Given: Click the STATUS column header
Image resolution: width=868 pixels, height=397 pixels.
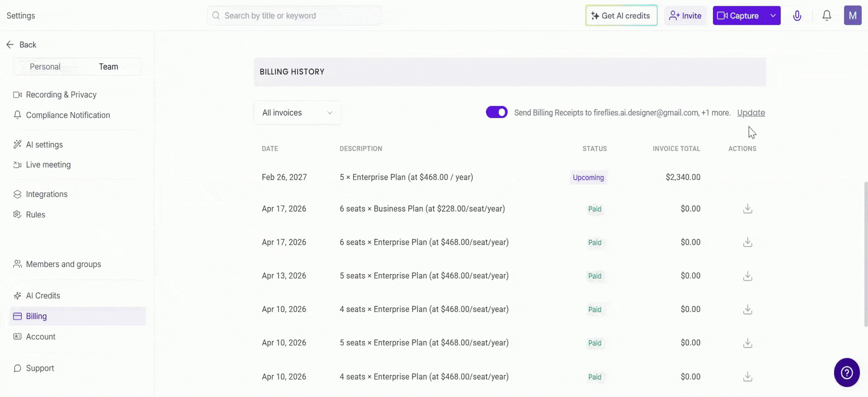Looking at the screenshot, I should (594, 149).
